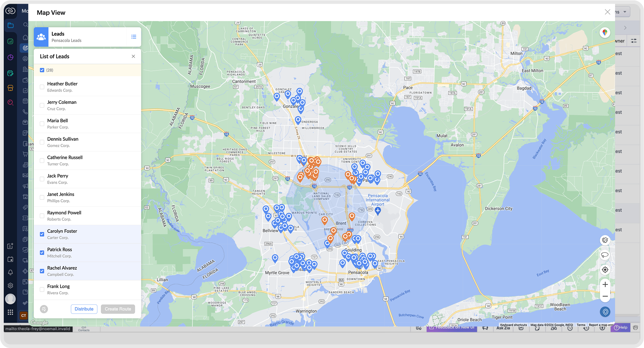Close the List of Leads panel
Viewport: 644px width, 348px height.
(x=133, y=56)
